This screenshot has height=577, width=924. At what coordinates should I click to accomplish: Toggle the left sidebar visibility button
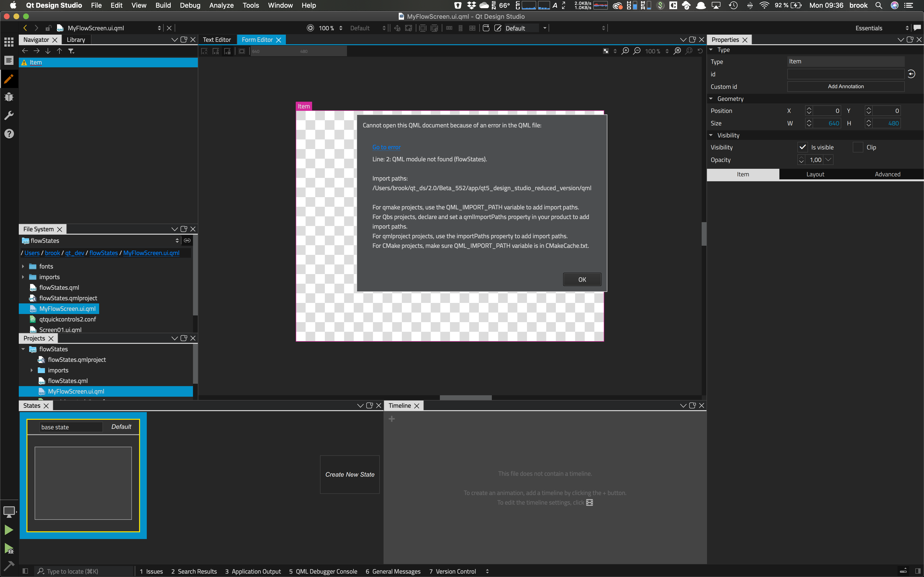(25, 571)
